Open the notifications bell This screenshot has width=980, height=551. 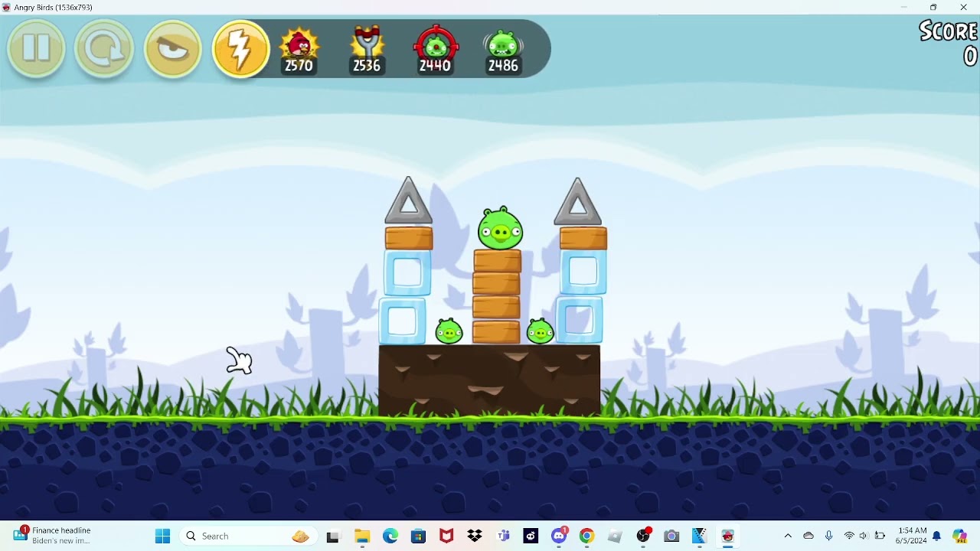936,536
